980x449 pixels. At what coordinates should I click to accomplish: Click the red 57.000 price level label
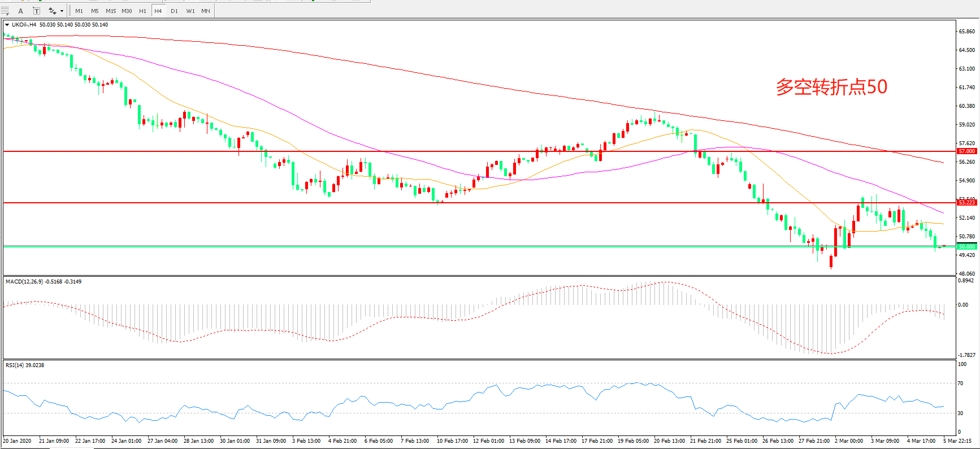pyautogui.click(x=966, y=151)
